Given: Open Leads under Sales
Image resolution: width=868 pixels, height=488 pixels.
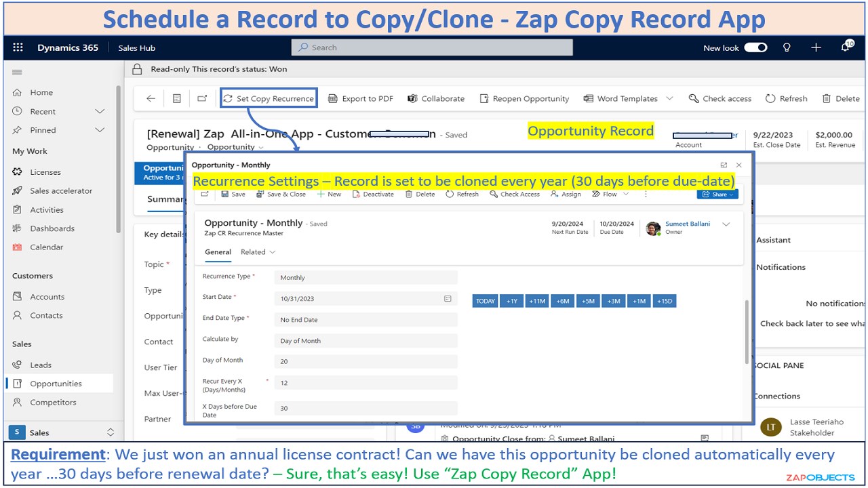Looking at the screenshot, I should [41, 365].
